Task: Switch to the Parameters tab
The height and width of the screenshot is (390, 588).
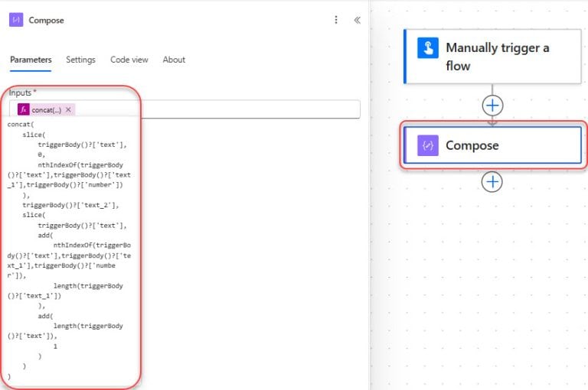Action: tap(31, 60)
